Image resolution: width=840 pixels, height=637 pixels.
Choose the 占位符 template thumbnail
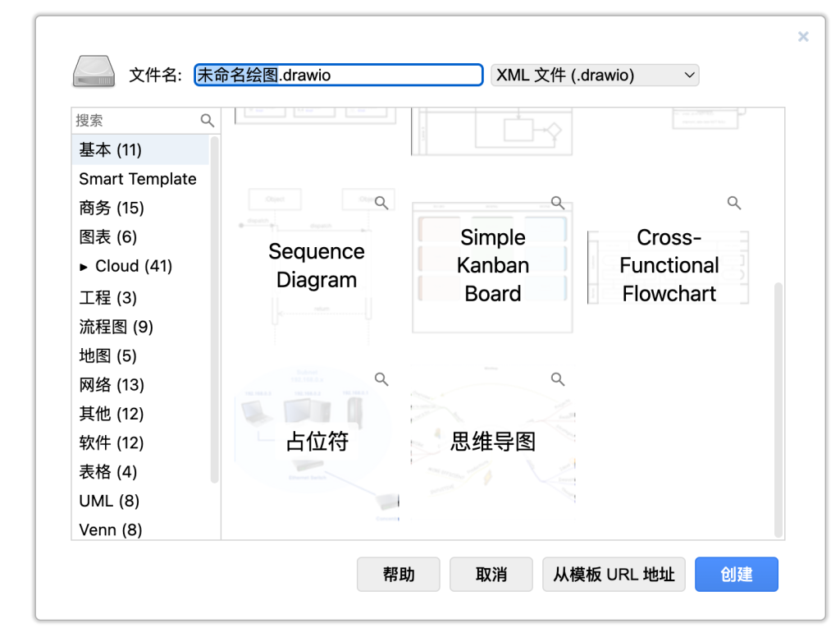pos(317,442)
